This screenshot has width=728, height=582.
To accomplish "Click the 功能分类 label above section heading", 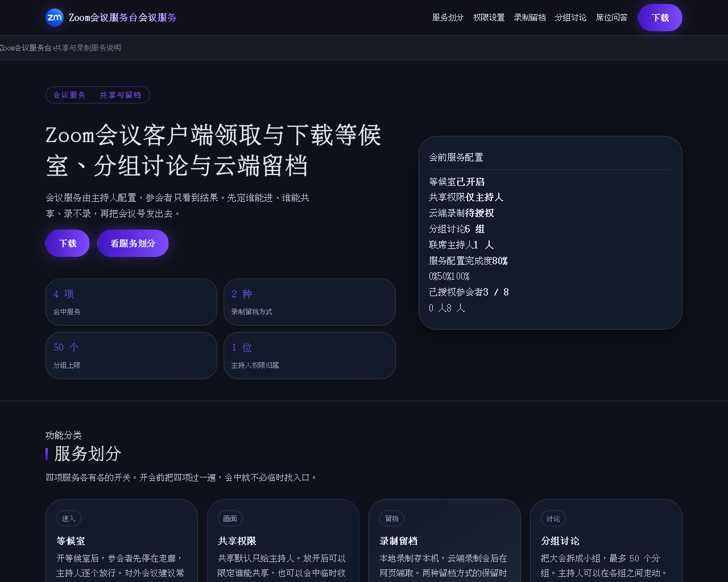I will (x=64, y=435).
